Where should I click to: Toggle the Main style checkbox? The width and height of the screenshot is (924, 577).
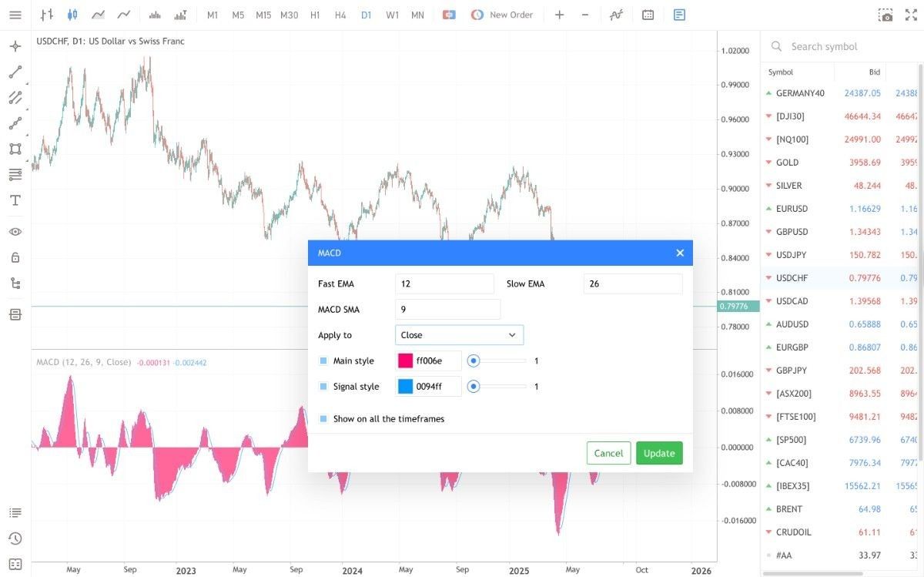click(x=323, y=361)
